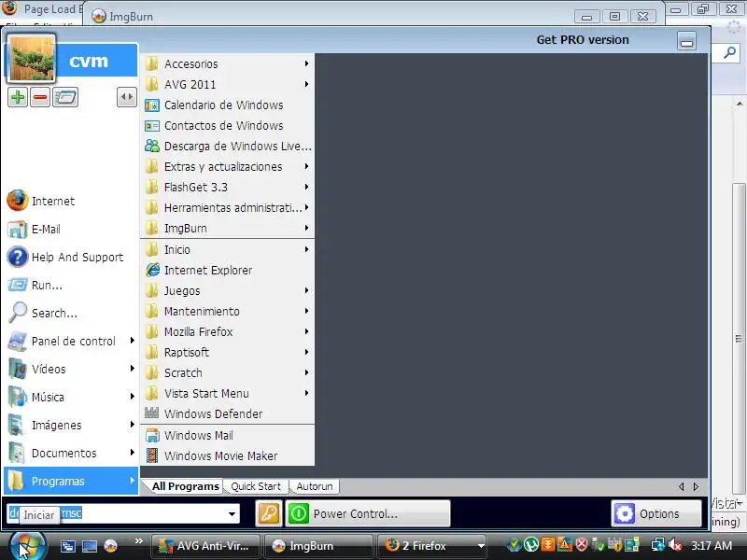Image resolution: width=747 pixels, height=560 pixels.
Task: Expand the Música submenu
Action: [69, 398]
